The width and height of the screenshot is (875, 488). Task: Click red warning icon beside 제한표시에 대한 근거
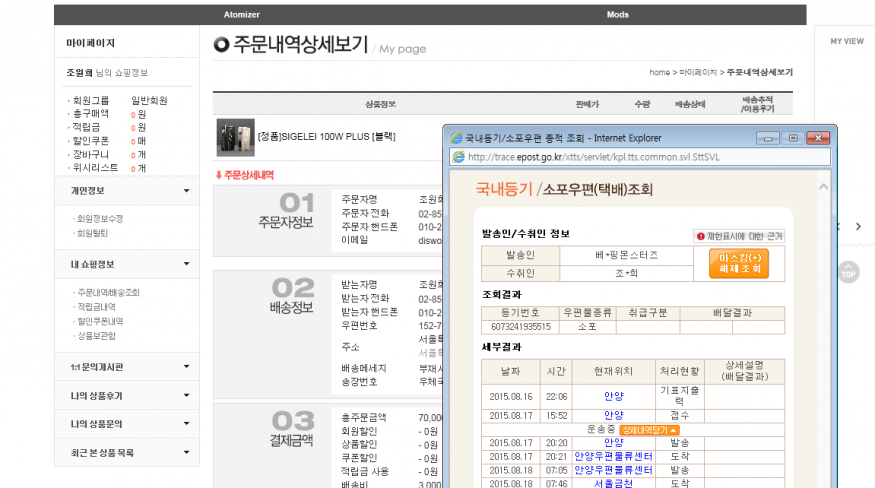(701, 236)
